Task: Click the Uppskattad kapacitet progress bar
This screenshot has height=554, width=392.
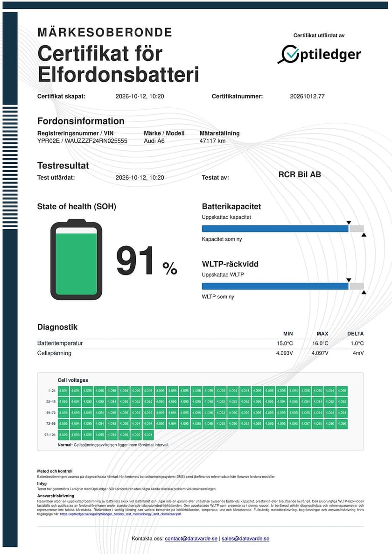Action: 282,229
